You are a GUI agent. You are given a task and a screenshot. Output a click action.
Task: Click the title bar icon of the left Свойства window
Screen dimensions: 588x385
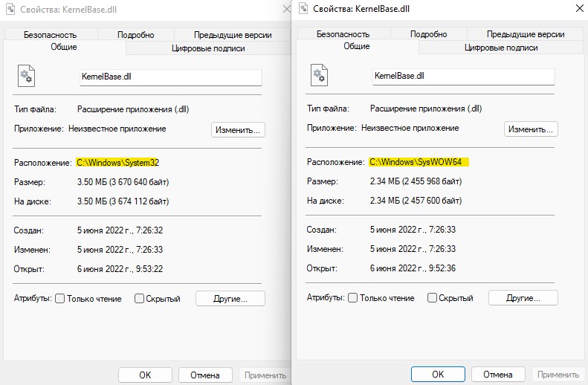click(10, 9)
